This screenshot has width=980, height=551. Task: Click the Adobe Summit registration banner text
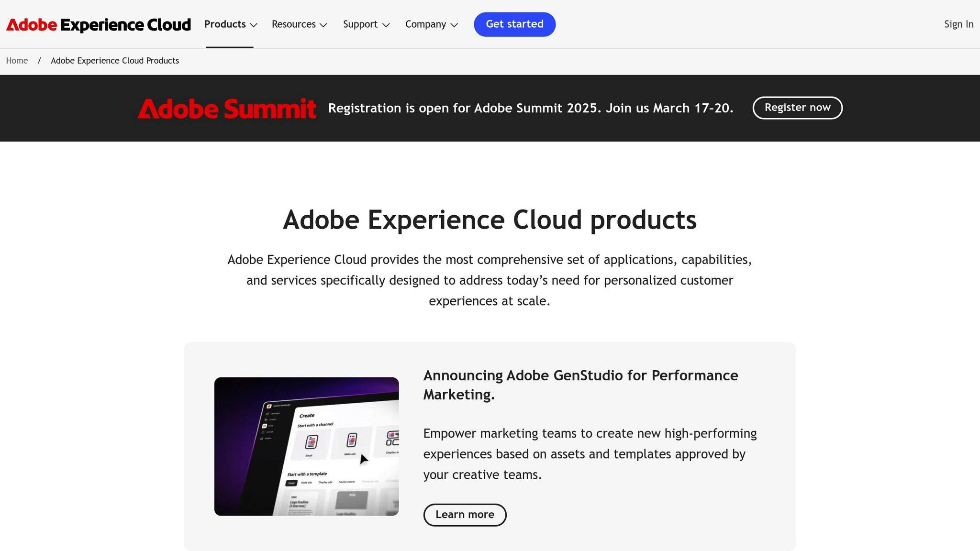pos(531,108)
